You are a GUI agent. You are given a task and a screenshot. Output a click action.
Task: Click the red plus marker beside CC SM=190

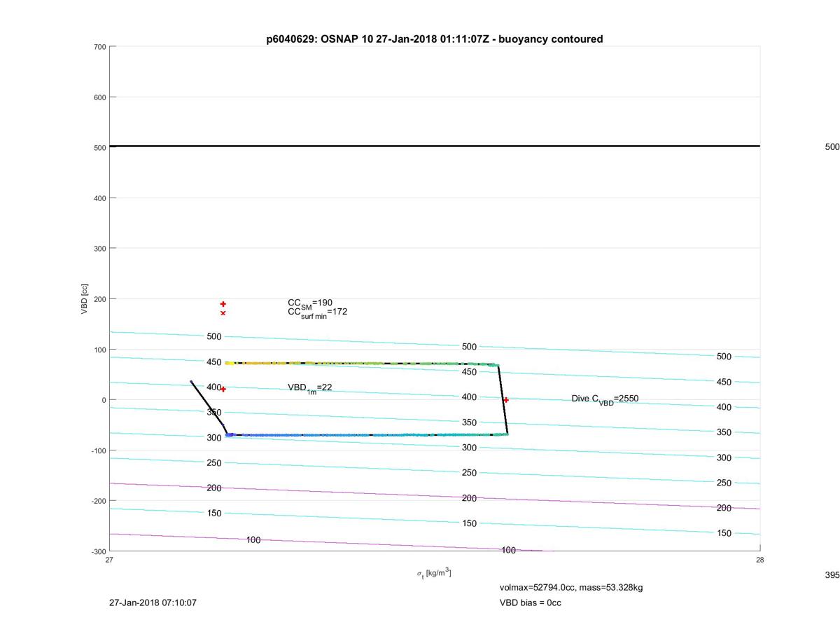(x=223, y=304)
